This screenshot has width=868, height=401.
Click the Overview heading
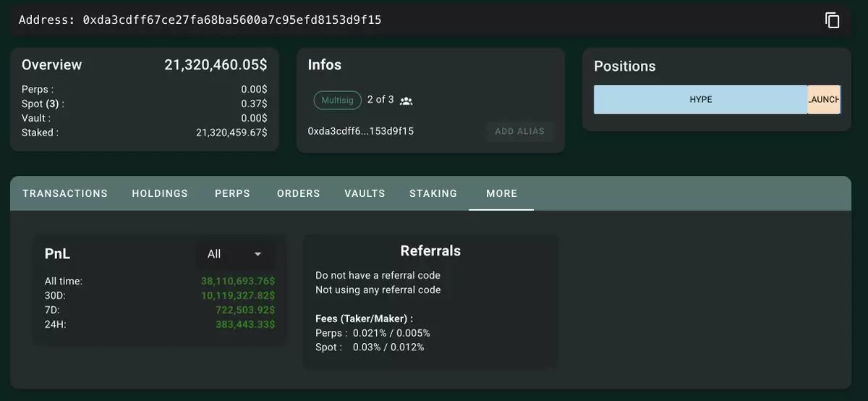(52, 65)
